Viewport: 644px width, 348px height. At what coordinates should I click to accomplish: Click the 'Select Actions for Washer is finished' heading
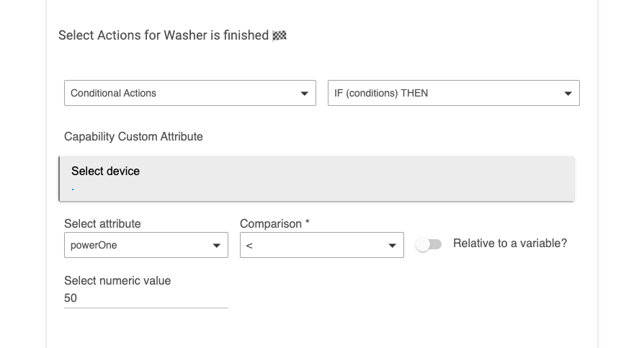164,35
